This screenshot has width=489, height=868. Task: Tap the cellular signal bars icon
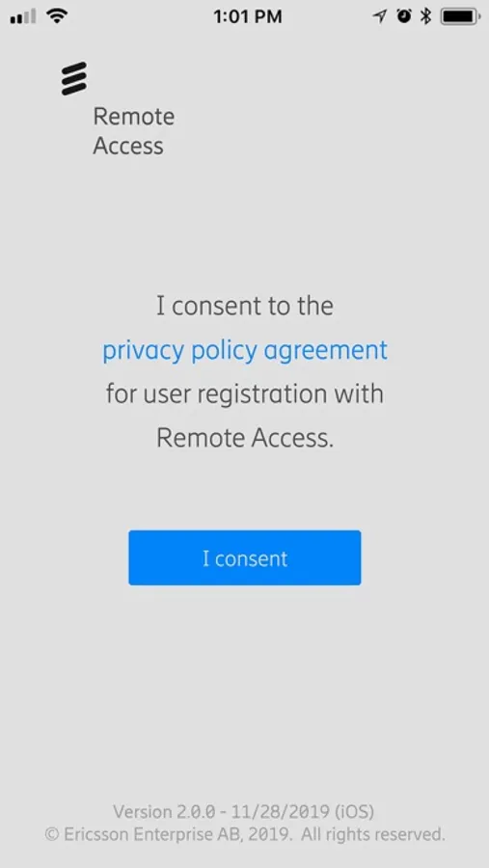point(23,17)
